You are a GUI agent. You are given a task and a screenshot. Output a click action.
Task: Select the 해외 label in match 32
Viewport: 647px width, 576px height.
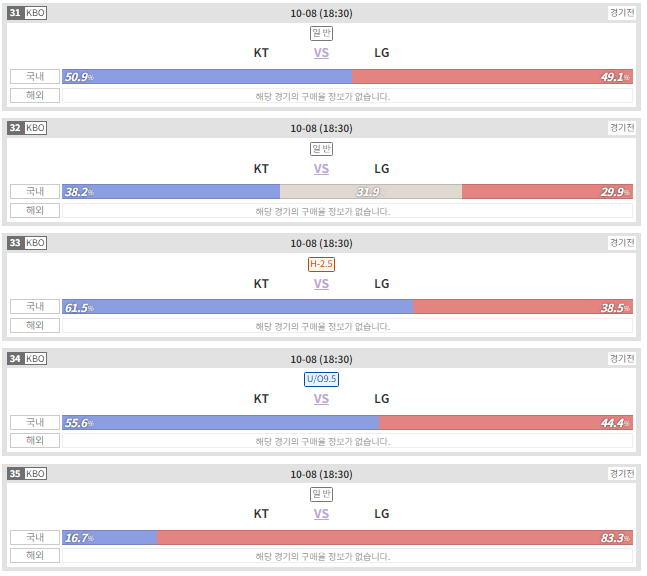pos(35,210)
